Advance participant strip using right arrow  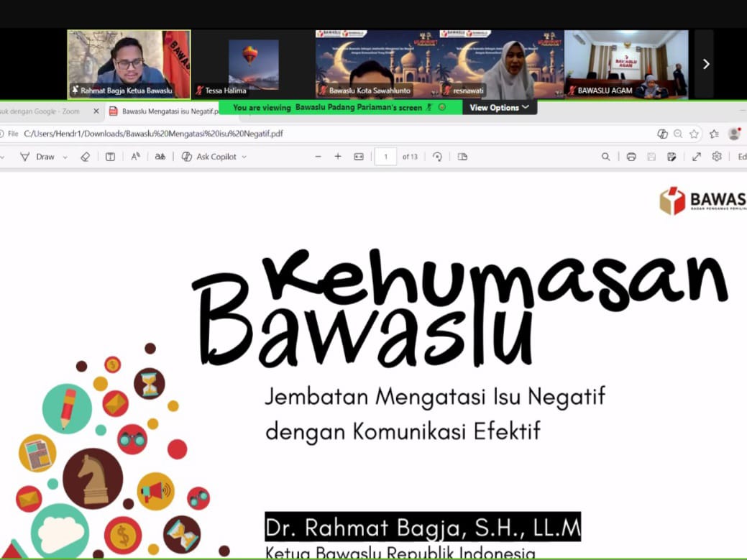[706, 63]
